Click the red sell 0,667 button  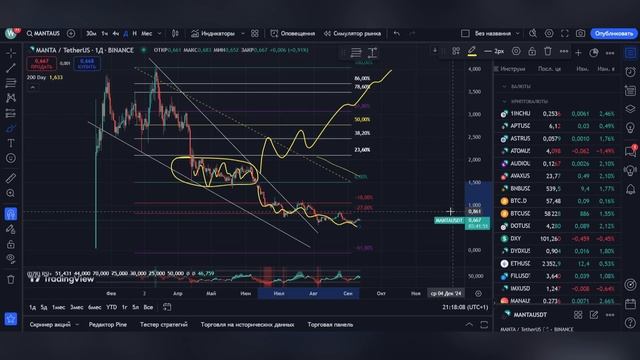42,64
